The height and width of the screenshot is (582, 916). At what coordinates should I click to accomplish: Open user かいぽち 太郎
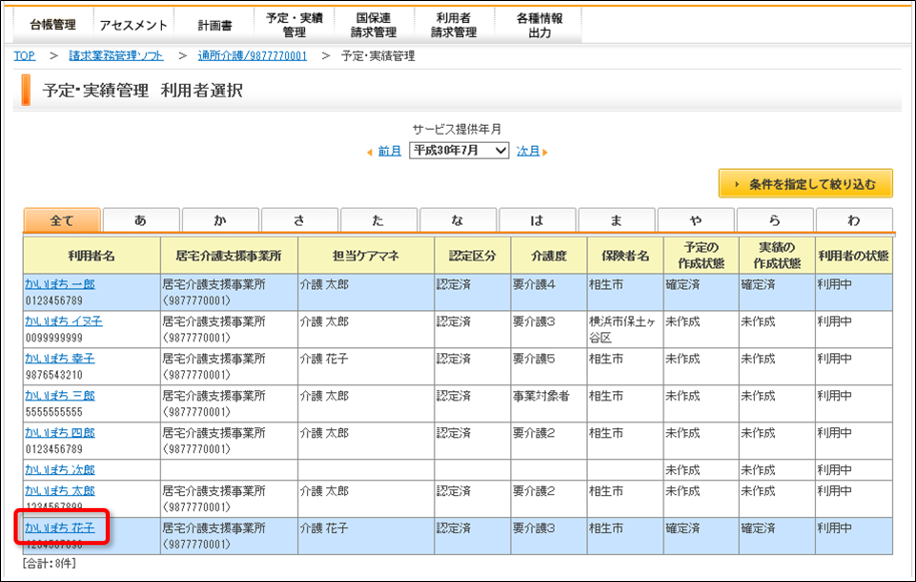tap(60, 491)
